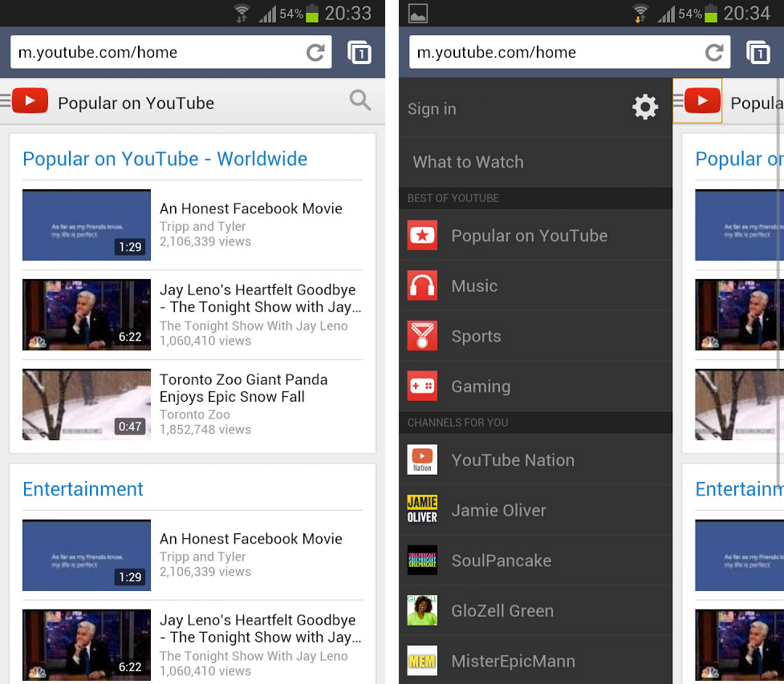Screen dimensions: 784x684
Task: Tap highlighted YouTube logo in right screen
Action: click(697, 100)
